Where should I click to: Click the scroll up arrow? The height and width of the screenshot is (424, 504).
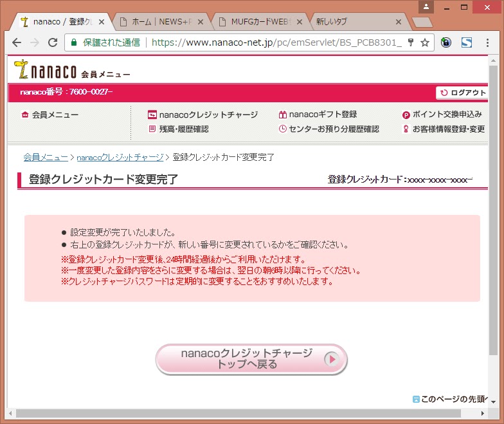(493, 60)
